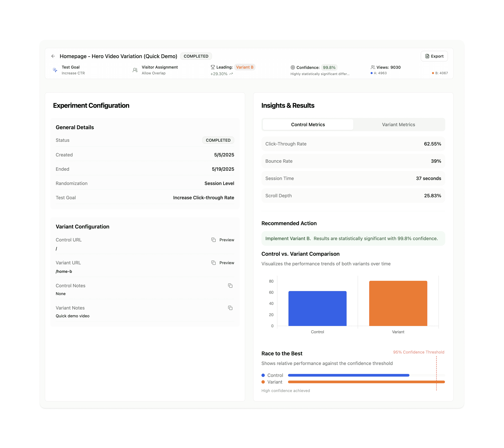The width and height of the screenshot is (504, 448).
Task: Click the upward trend arrow next to +29.30%
Action: click(x=231, y=74)
